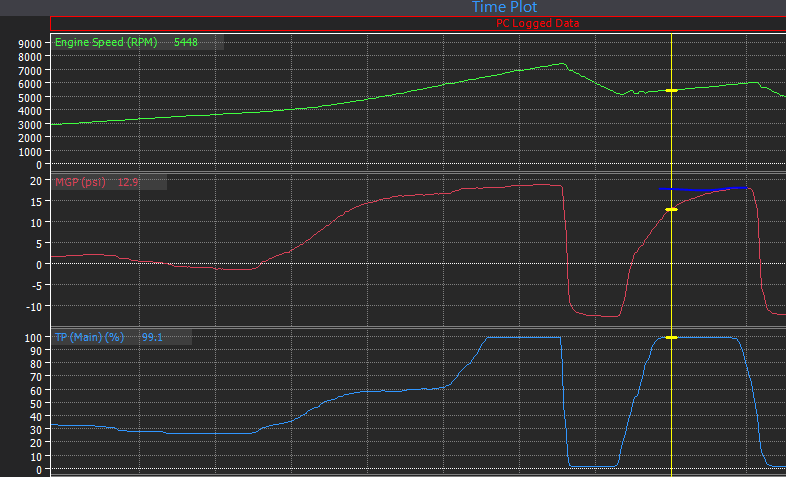Click the yellow cursor marker on Engine Speed trace

pyautogui.click(x=671, y=91)
